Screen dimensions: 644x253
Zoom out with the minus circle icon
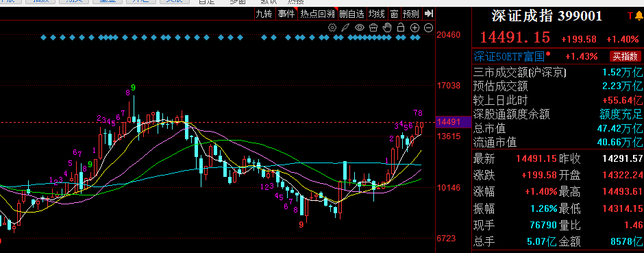(428, 27)
